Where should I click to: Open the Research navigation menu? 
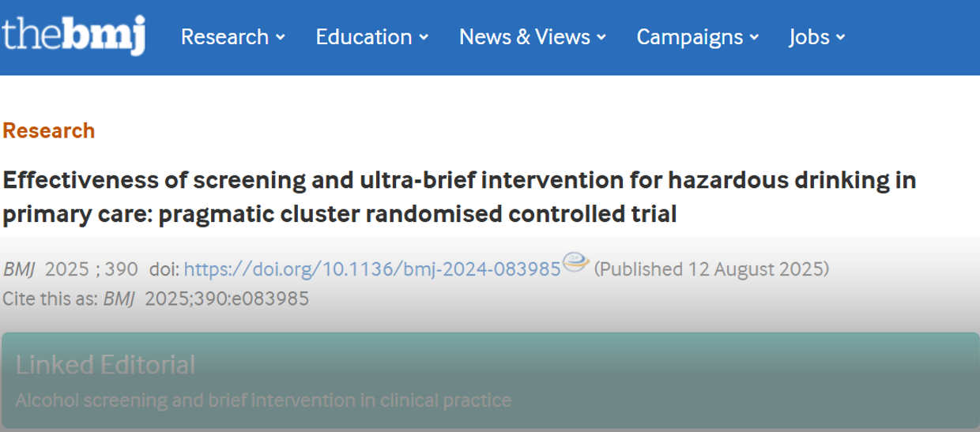point(225,37)
